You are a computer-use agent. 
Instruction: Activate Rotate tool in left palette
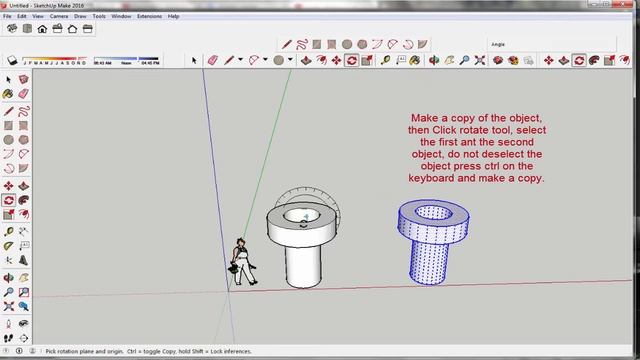pyautogui.click(x=9, y=200)
